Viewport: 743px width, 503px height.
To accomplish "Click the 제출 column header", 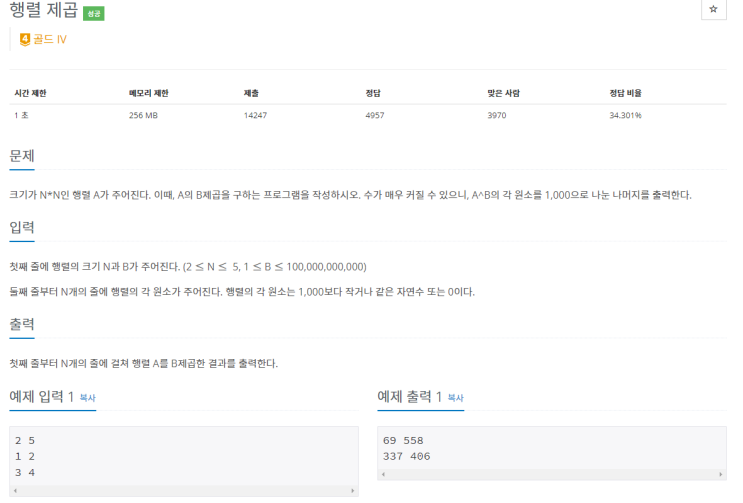I will click(251, 93).
